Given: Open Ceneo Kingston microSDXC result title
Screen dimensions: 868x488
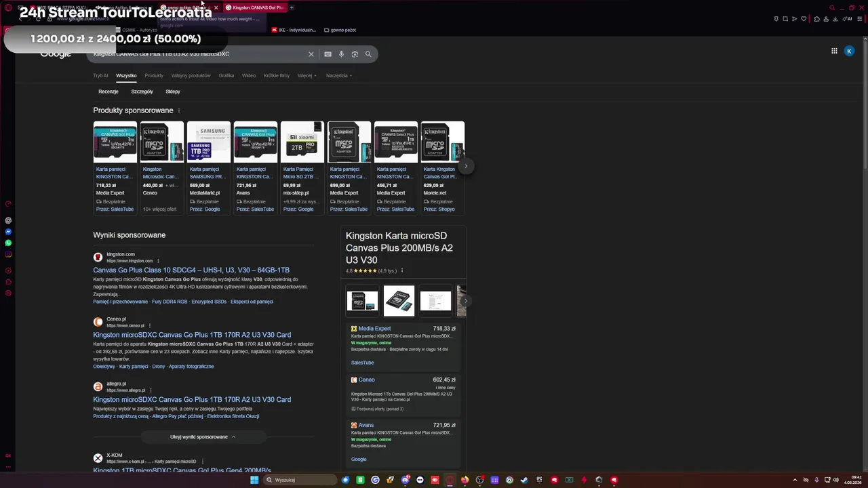Looking at the screenshot, I should [192, 335].
